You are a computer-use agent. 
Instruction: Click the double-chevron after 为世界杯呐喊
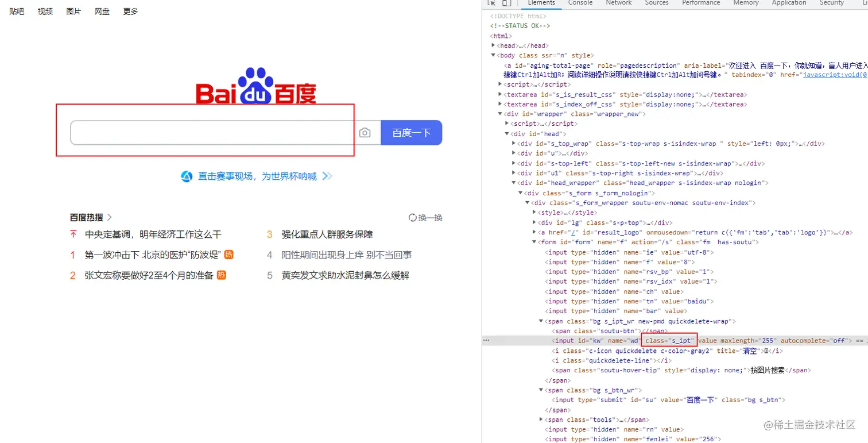click(327, 176)
